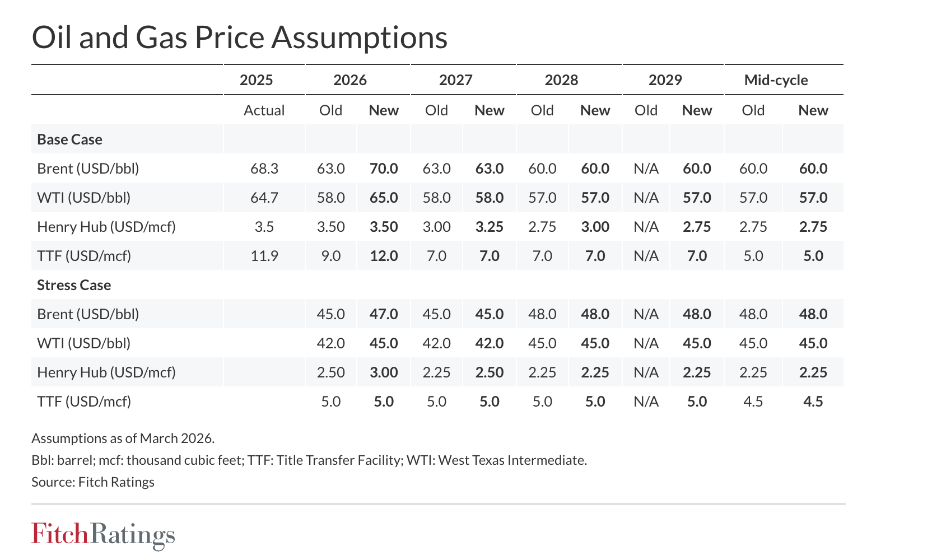Click the Actual subheader under 2025

click(x=264, y=110)
